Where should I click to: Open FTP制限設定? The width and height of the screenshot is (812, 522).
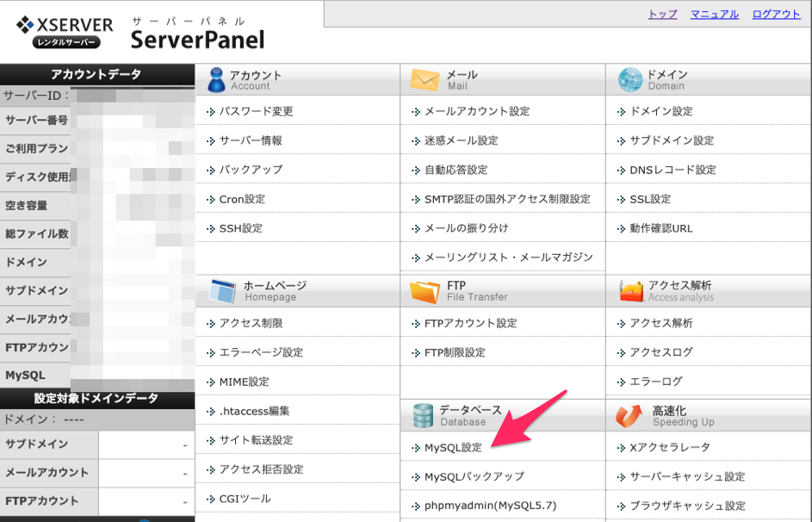click(x=455, y=352)
